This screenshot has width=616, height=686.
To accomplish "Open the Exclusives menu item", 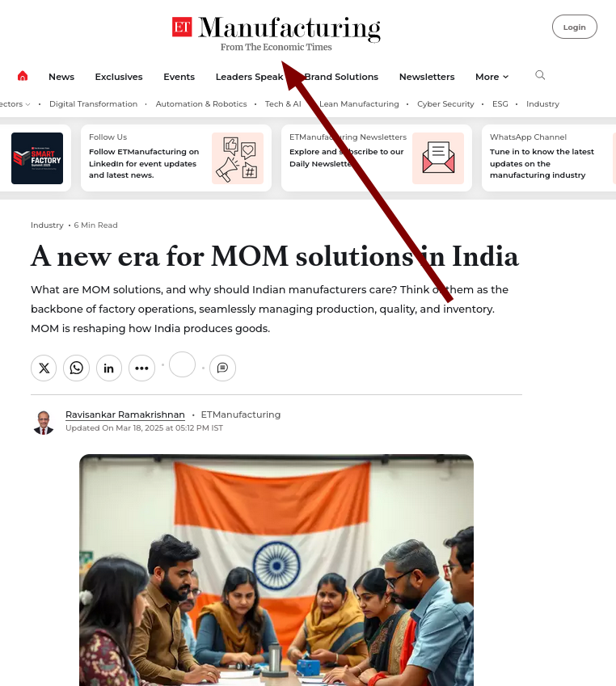I will tap(119, 77).
